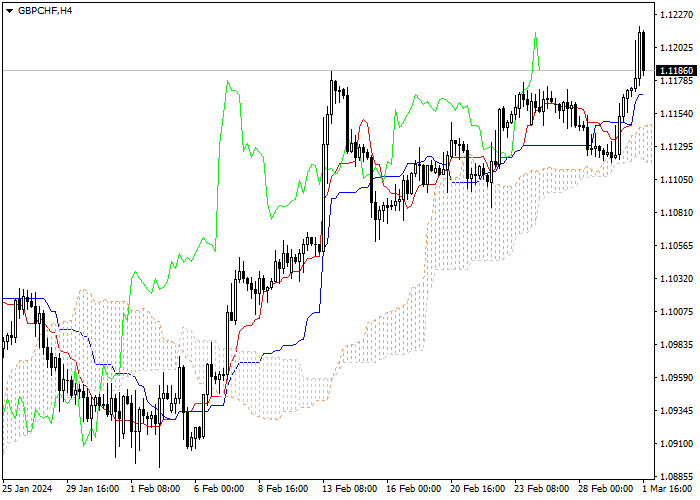
Task: Click the 20 Feb 16:00 time label
Action: click(x=478, y=488)
